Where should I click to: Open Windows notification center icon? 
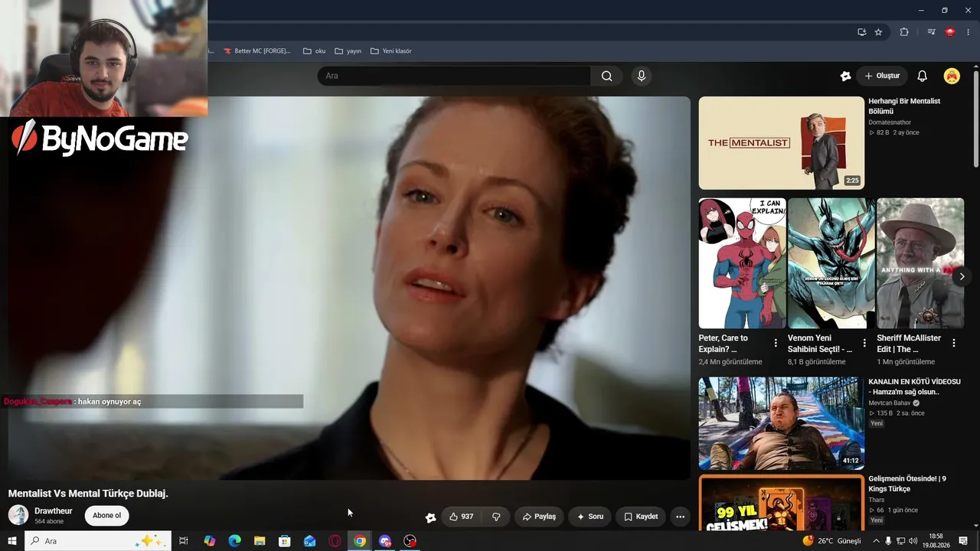coord(963,541)
